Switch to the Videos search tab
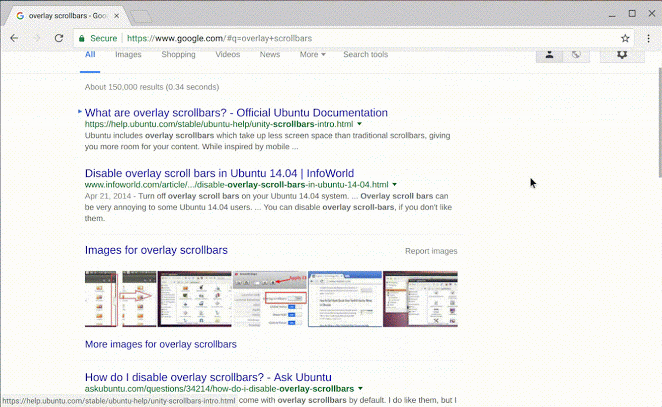Viewport: 662px width, 407px height. click(227, 55)
